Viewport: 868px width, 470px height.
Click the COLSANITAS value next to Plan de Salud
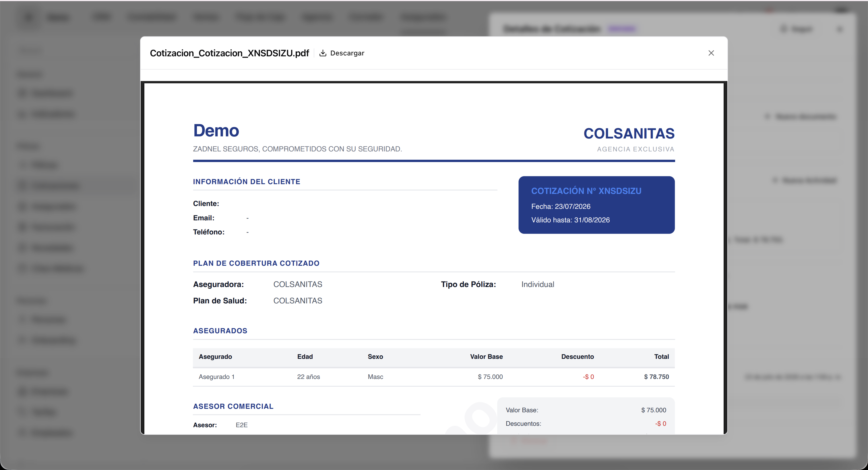pos(298,301)
